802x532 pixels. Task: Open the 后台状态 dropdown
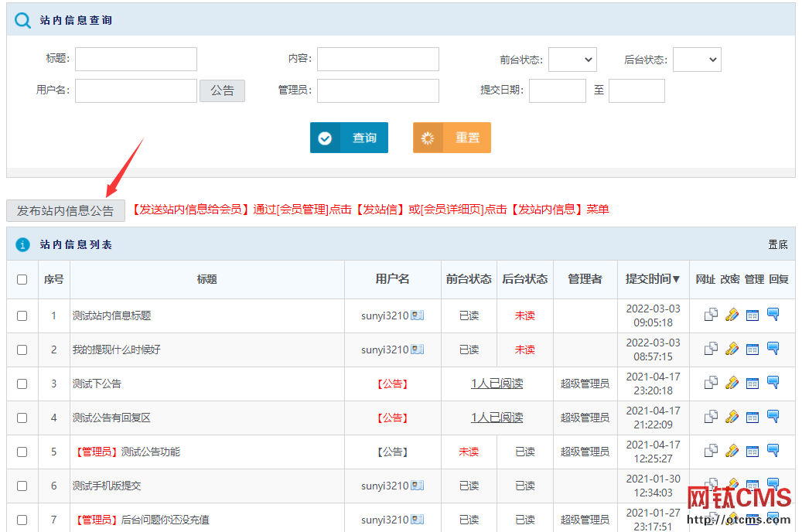[697, 59]
